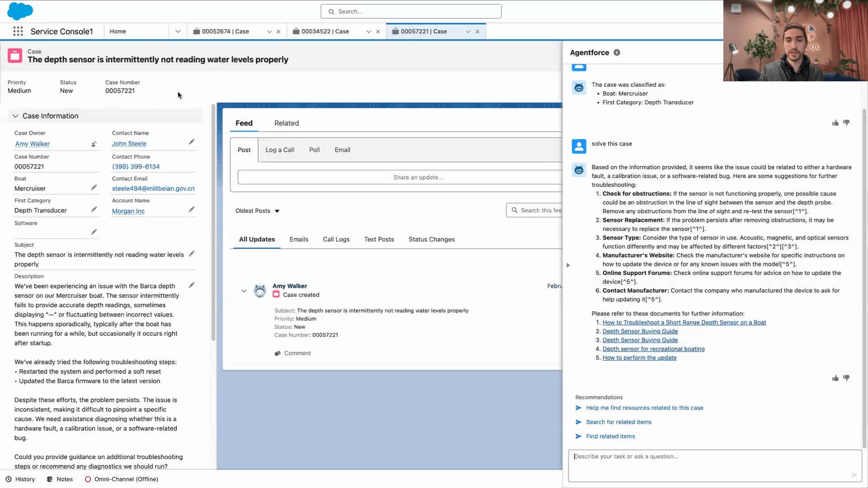Click Agentforce conversation vertical scrollbar
The width and height of the screenshot is (868, 488).
(x=864, y=277)
